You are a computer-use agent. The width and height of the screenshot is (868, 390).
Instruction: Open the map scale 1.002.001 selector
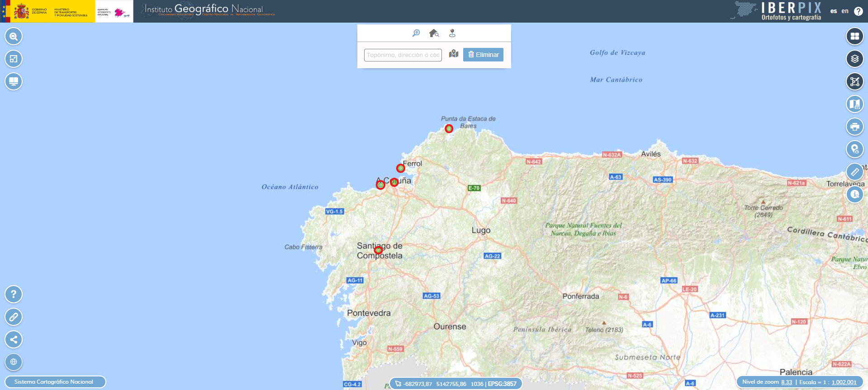click(844, 382)
